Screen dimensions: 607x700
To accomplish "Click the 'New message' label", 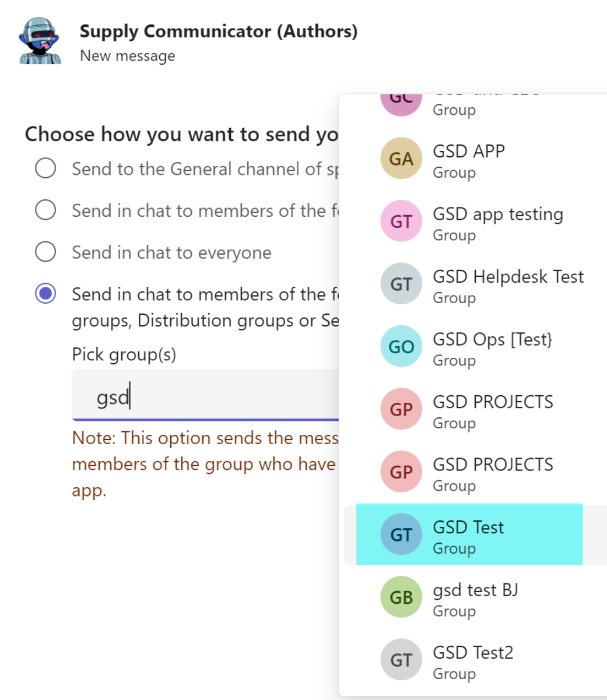I will (127, 55).
